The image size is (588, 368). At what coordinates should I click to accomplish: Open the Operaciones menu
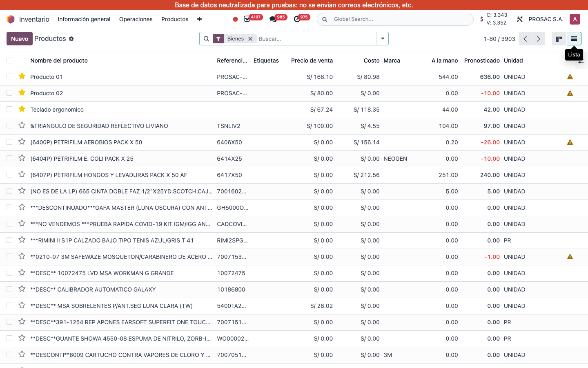pyautogui.click(x=136, y=19)
